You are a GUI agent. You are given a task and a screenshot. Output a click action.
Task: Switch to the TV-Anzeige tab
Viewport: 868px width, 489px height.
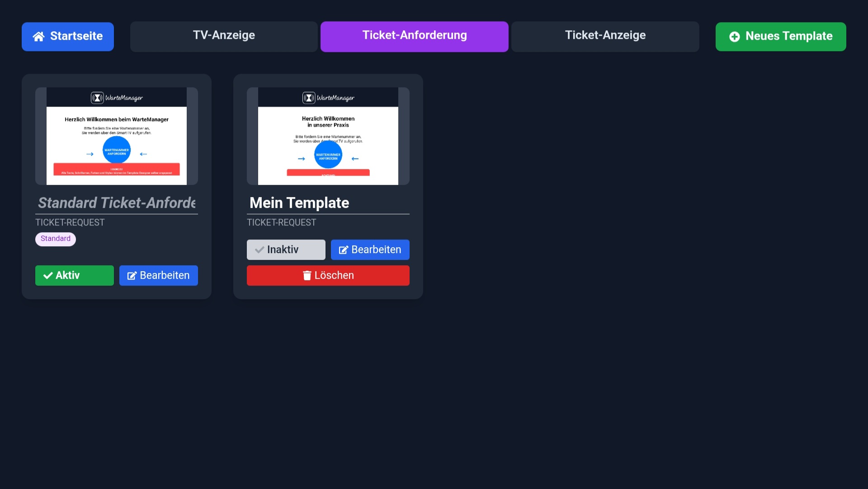coord(224,36)
